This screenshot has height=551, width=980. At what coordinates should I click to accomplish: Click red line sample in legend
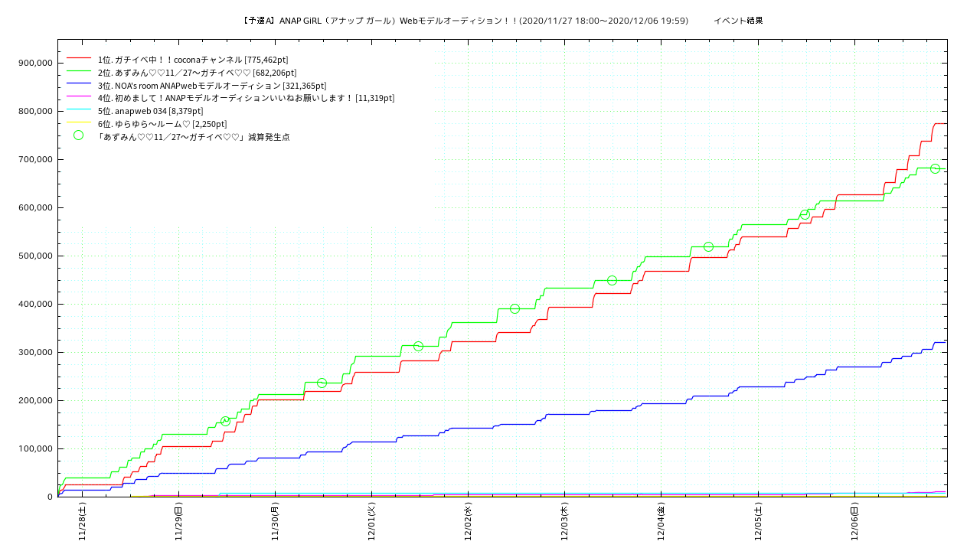pyautogui.click(x=78, y=58)
